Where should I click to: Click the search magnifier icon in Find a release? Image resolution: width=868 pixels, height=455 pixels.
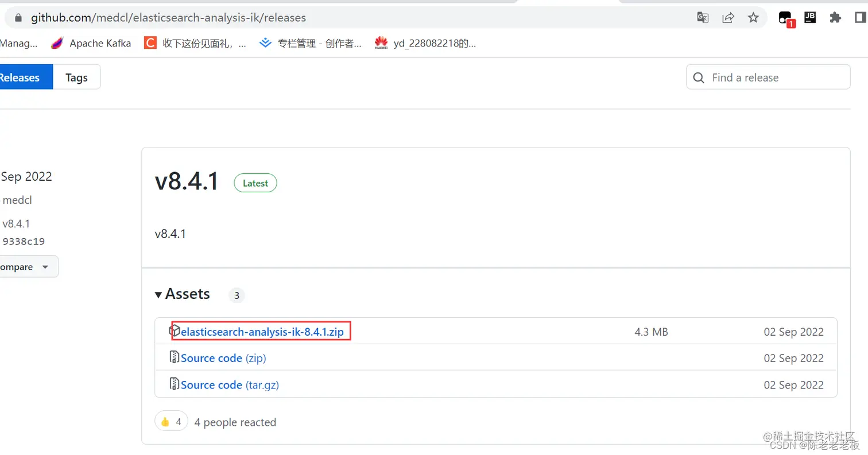pos(699,77)
